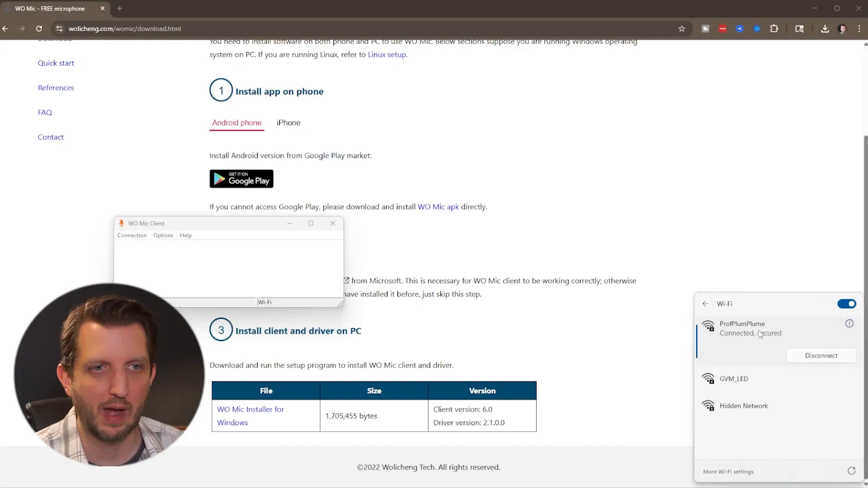Click the red extension icon in toolbar
The height and width of the screenshot is (488, 868).
722,28
